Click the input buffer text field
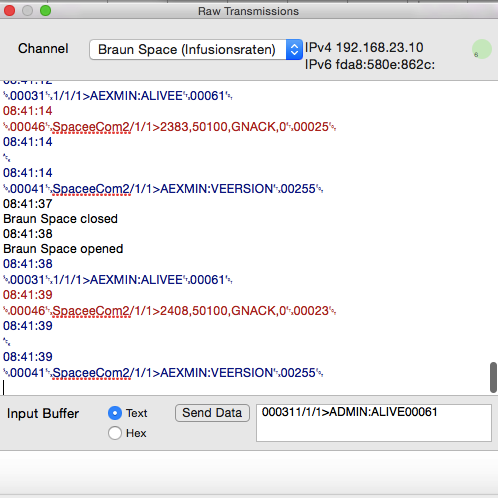Viewport: 498px width, 498px height. (x=374, y=423)
